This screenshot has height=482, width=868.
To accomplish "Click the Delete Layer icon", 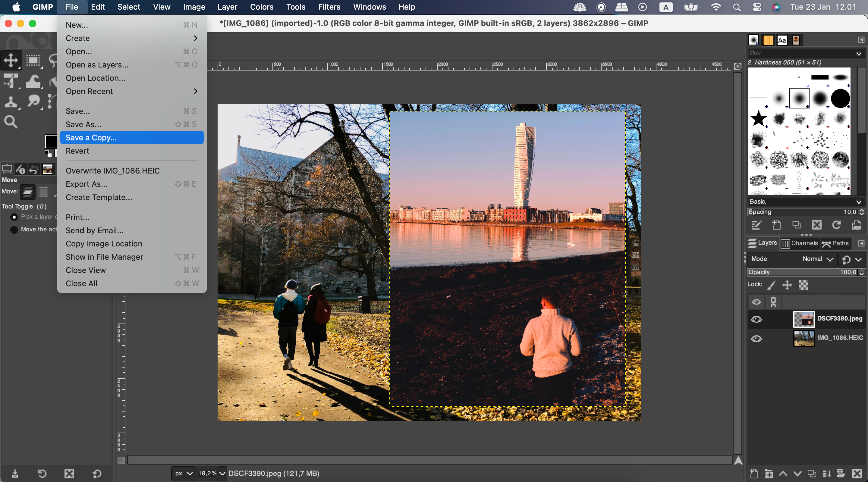I will (x=857, y=473).
